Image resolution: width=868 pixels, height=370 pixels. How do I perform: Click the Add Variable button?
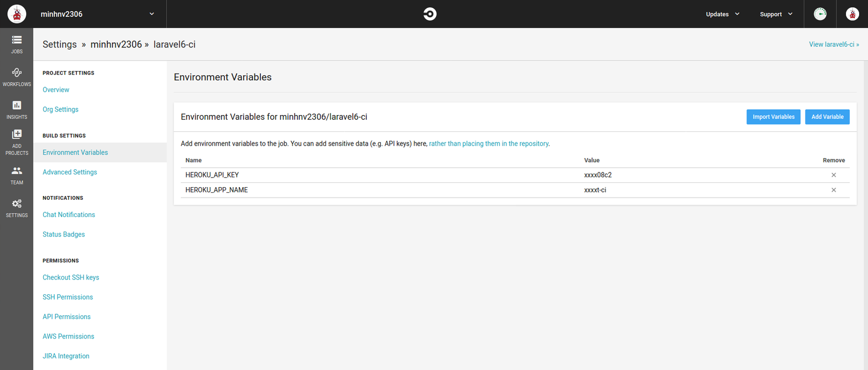(827, 117)
